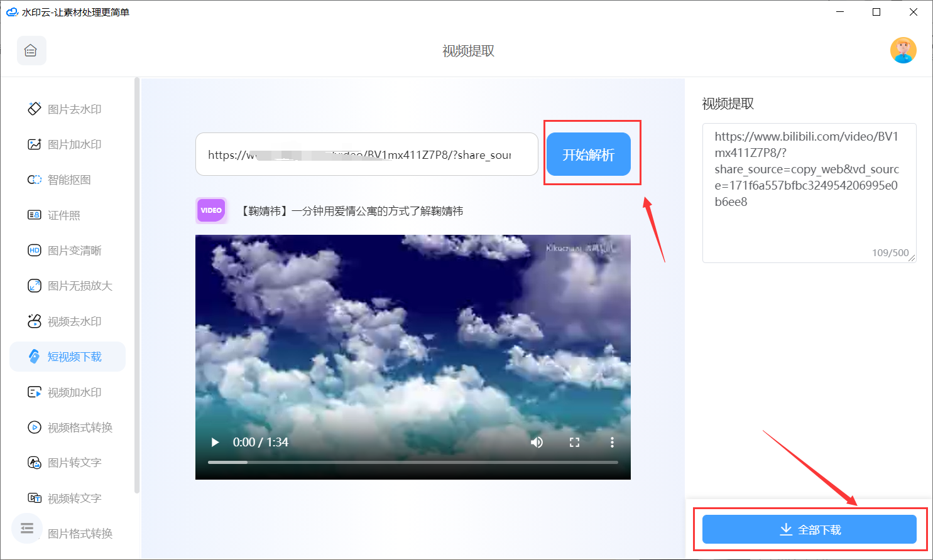
Task: Open 图片转文字 in the sidebar
Action: pos(67,463)
